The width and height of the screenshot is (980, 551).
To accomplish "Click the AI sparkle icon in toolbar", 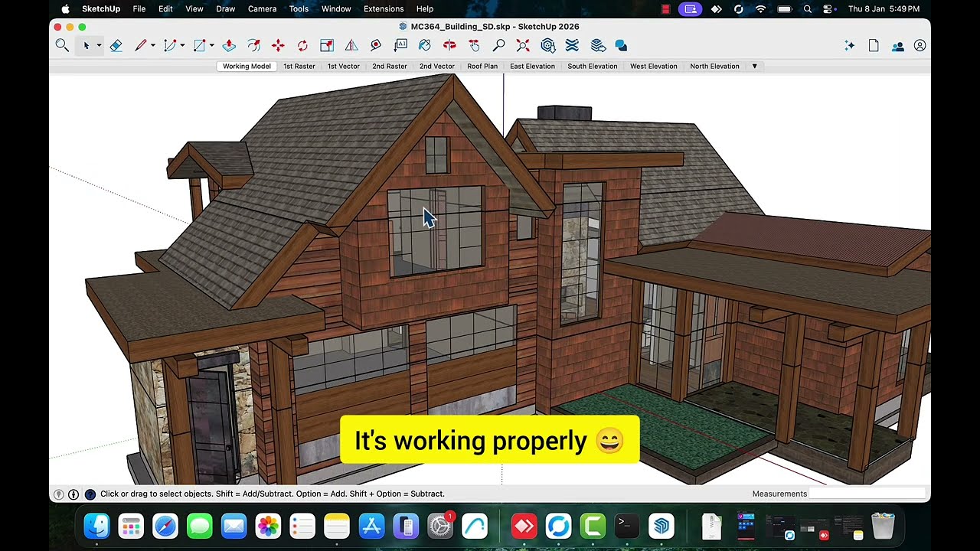I will pos(849,46).
